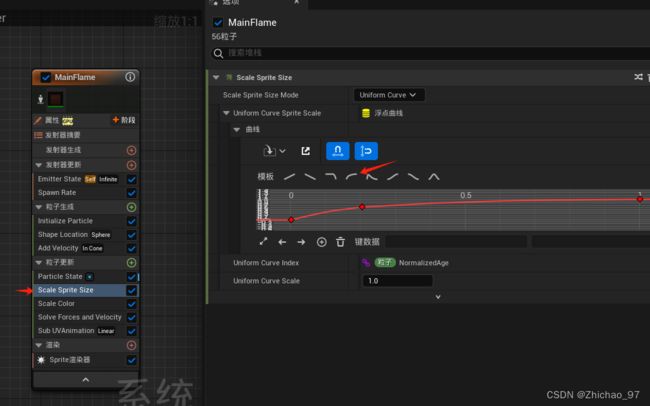Disable the Sprite渲染器 checkbox
650x406 pixels.
131,360
